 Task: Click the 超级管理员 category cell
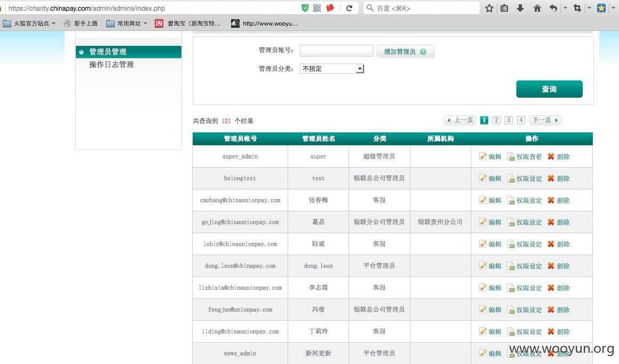tap(379, 156)
